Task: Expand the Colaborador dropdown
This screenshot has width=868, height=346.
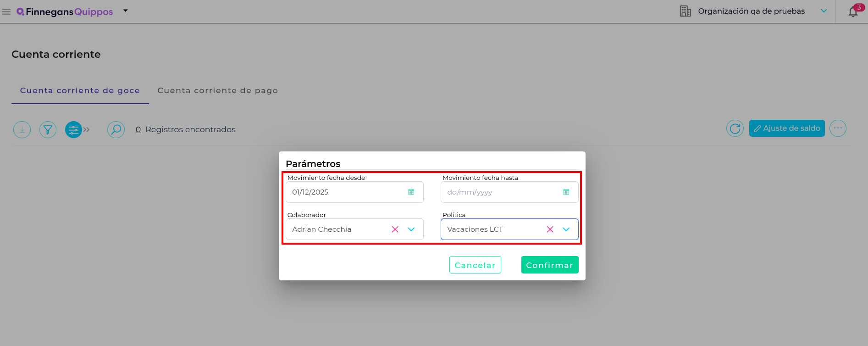Action: (411, 229)
